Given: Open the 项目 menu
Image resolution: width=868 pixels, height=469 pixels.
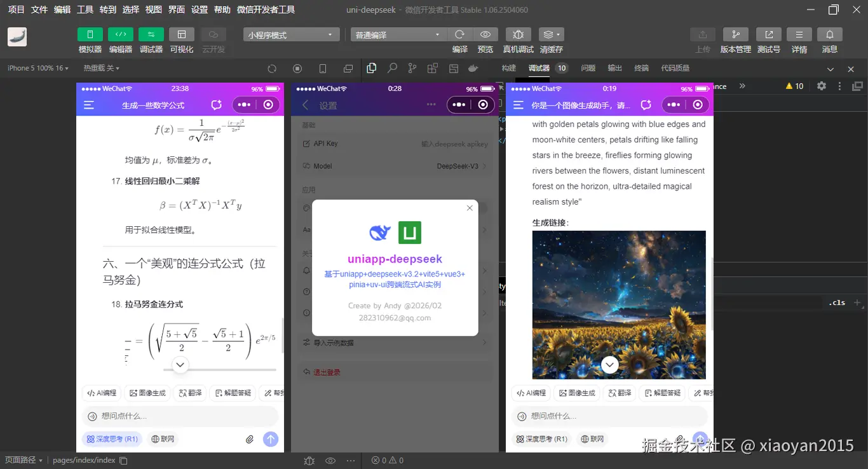Looking at the screenshot, I should 17,10.
